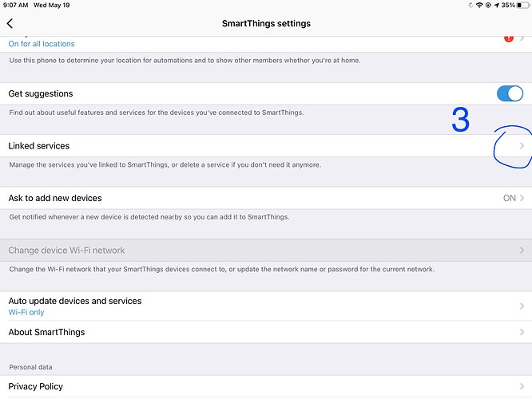532x399 pixels.
Task: Tap the ON status for new devices
Action: click(510, 198)
